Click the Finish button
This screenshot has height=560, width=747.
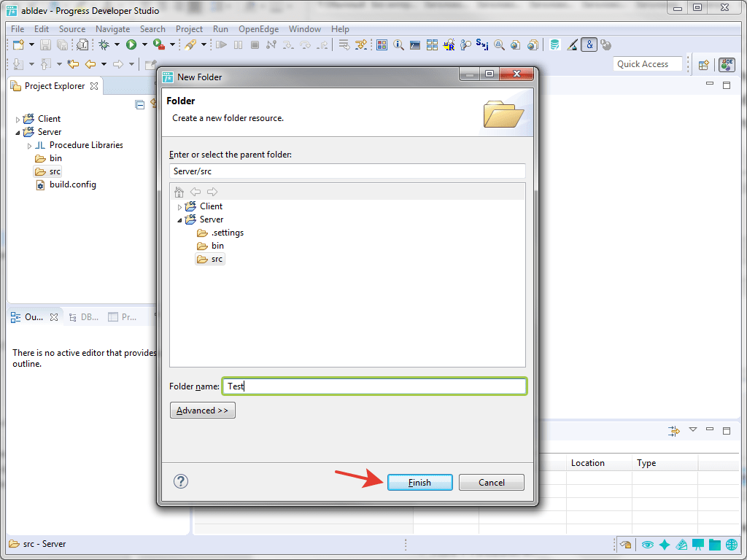point(419,483)
